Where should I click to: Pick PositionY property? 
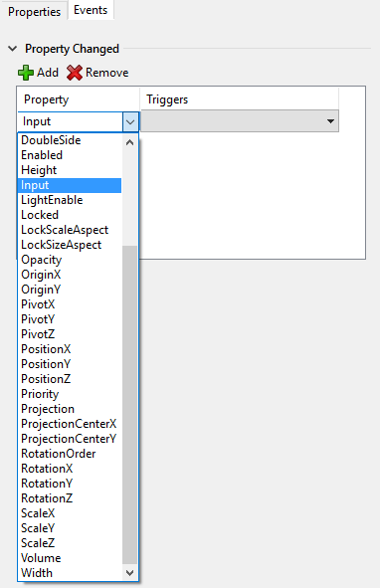tap(70, 364)
